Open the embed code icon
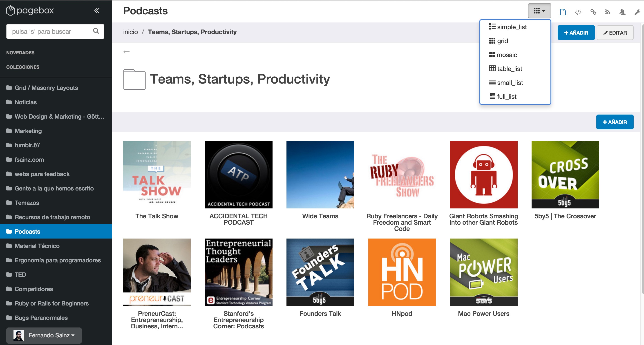This screenshot has height=345, width=644. [578, 12]
